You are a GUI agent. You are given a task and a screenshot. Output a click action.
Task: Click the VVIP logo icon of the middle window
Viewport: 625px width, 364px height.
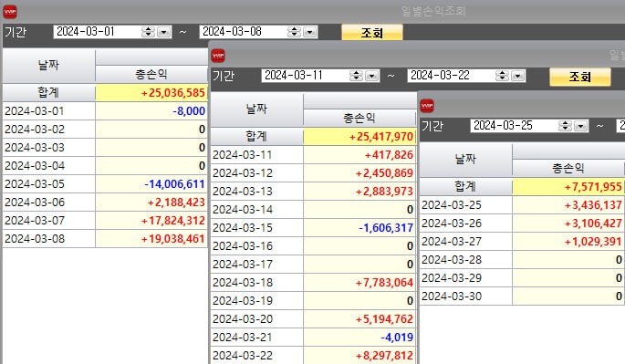[x=218, y=56]
